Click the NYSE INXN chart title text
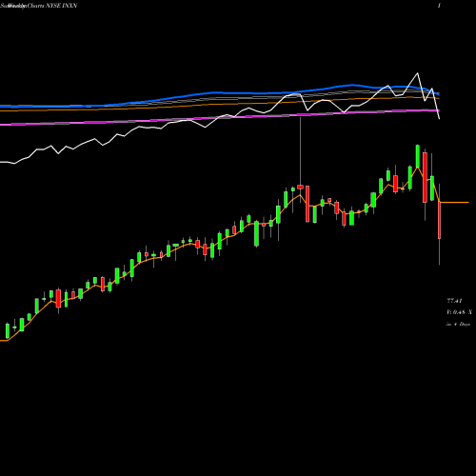Screen dimensions: 476x476 click(x=39, y=6)
